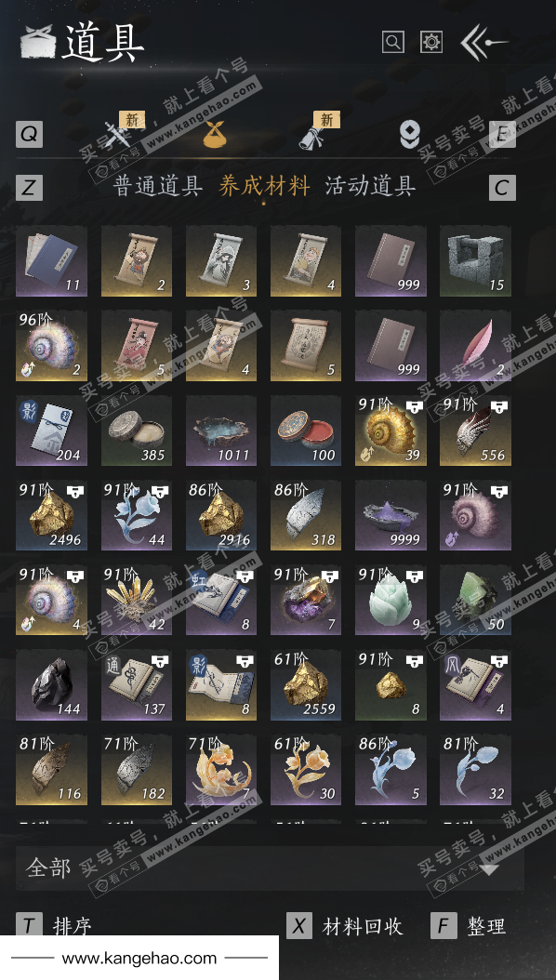Open the 养成材料 tab
The image size is (556, 980).
click(x=264, y=186)
